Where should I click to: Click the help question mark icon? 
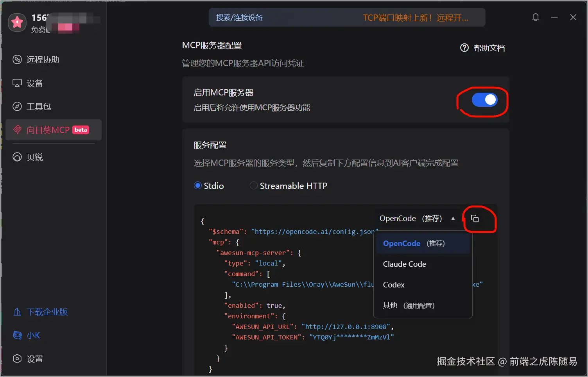pyautogui.click(x=464, y=48)
